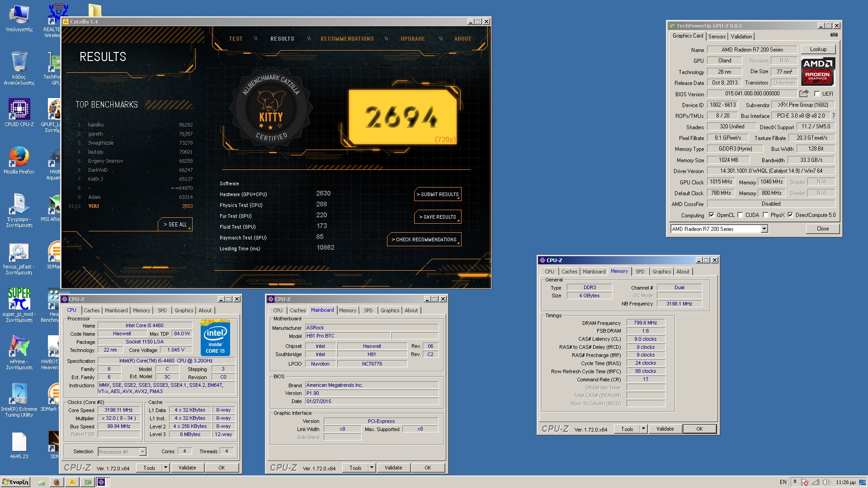Screen dimensions: 868x488
Task: Click Submit Results in Catzilla
Action: click(438, 194)
